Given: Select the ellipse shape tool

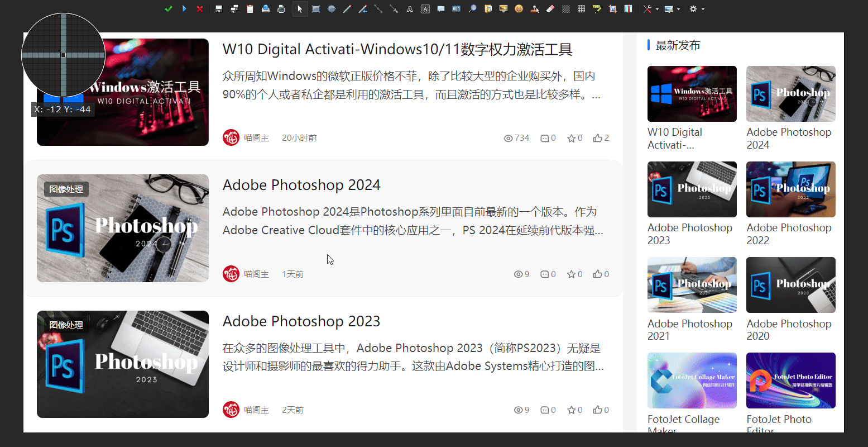Looking at the screenshot, I should pyautogui.click(x=332, y=9).
